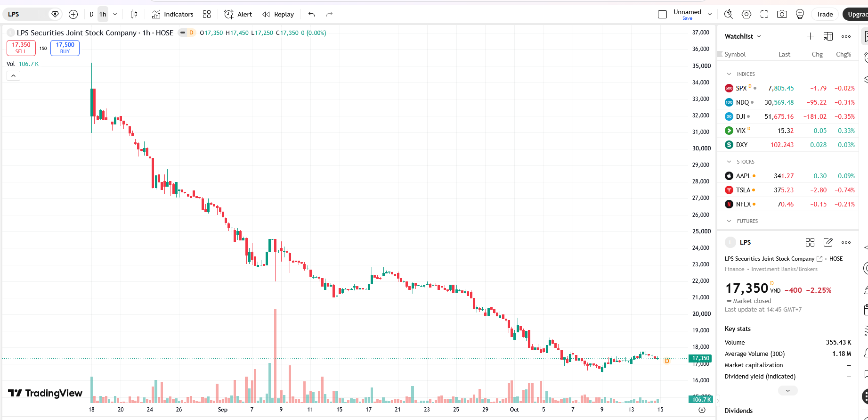
Task: Click the 17,350 SELL button
Action: point(21,48)
